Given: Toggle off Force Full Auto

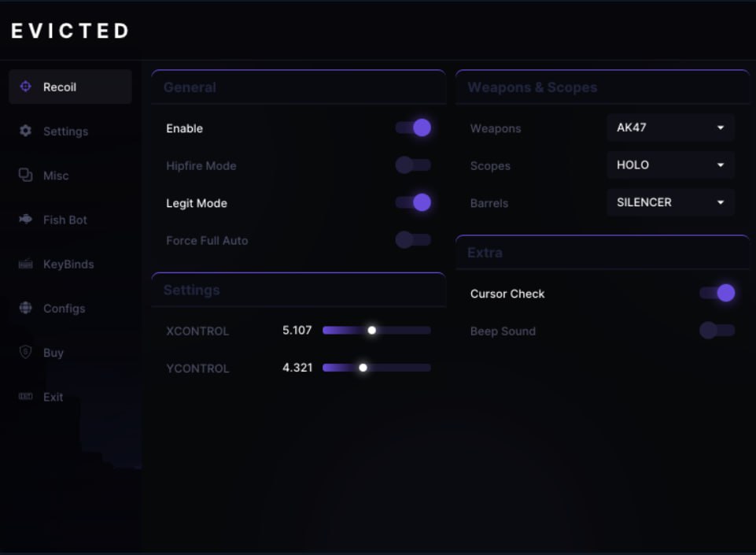Looking at the screenshot, I should point(412,240).
